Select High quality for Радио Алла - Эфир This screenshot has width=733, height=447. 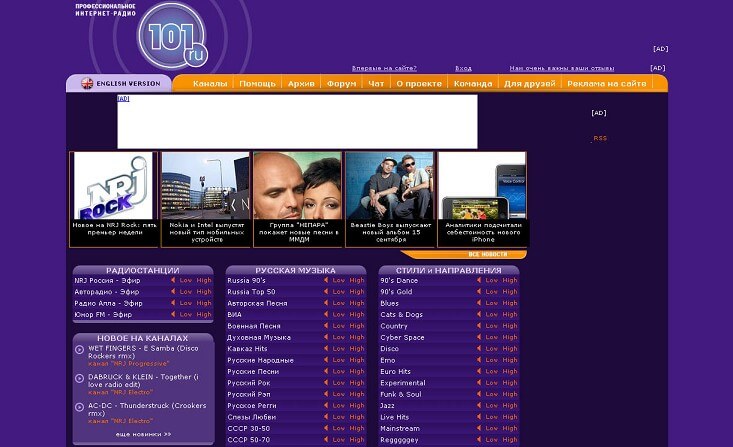(x=204, y=303)
